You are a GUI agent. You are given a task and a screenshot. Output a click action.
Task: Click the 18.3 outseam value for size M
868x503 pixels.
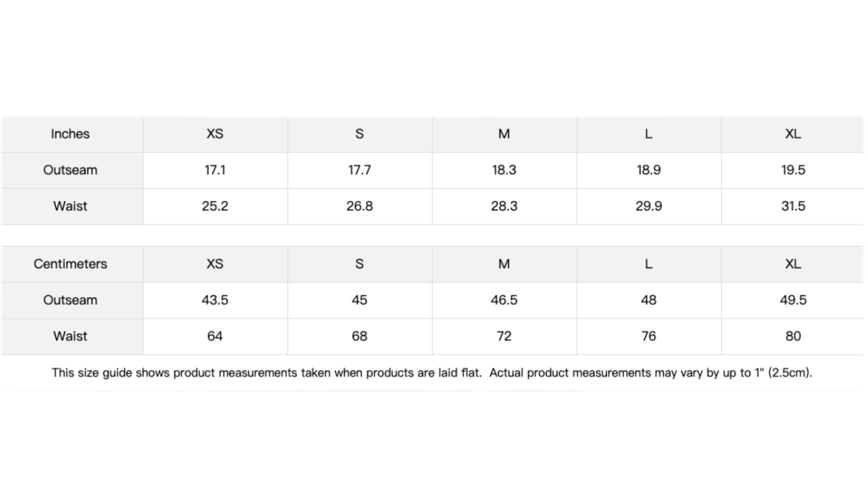pos(504,170)
